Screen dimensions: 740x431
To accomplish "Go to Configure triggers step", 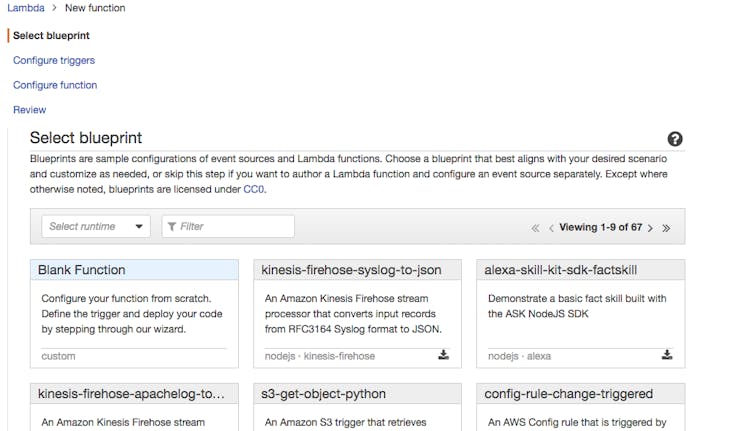I will [x=54, y=60].
